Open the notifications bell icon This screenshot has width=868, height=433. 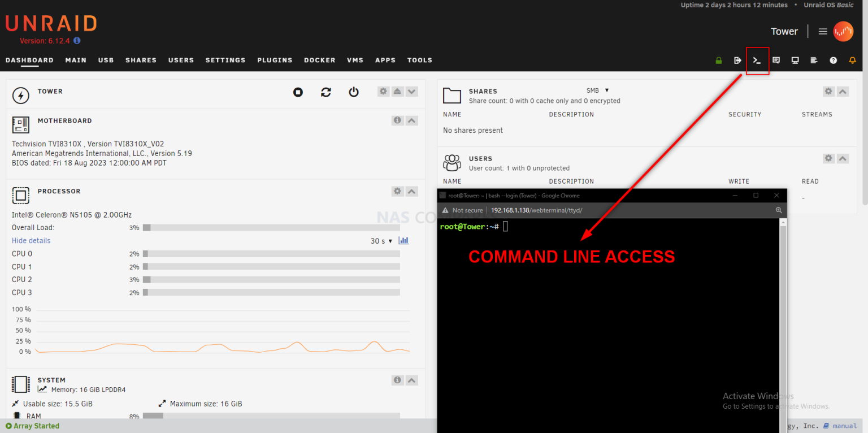point(852,60)
